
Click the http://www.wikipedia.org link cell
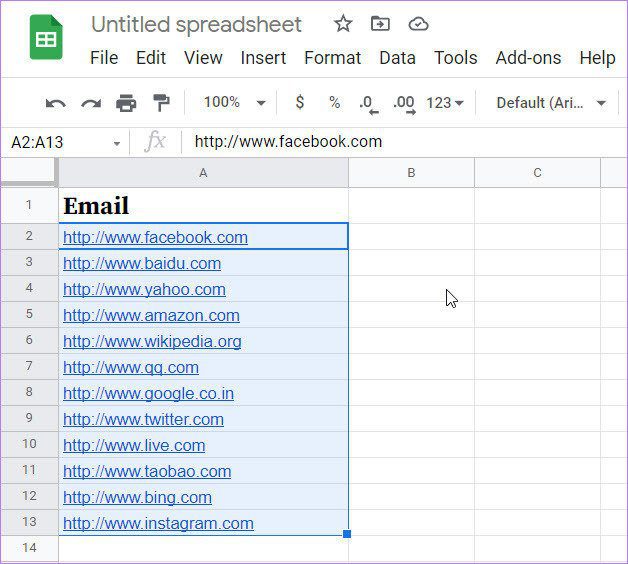click(203, 340)
